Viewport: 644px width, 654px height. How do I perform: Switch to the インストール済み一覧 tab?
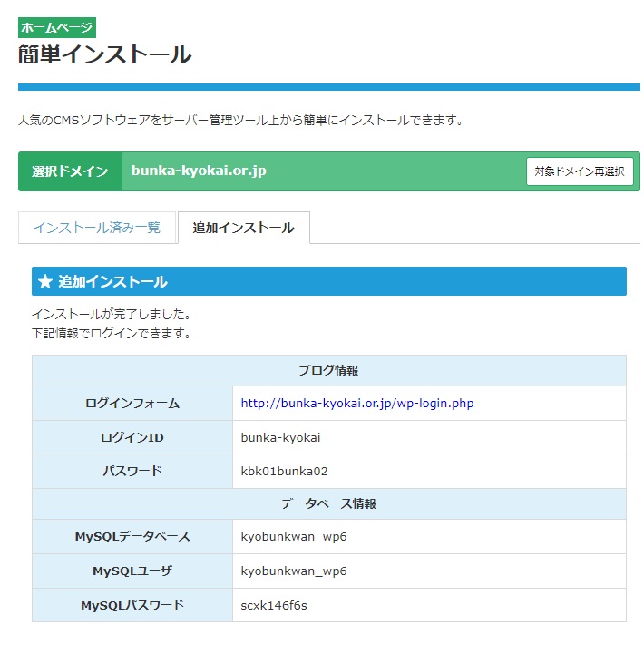pos(96,228)
